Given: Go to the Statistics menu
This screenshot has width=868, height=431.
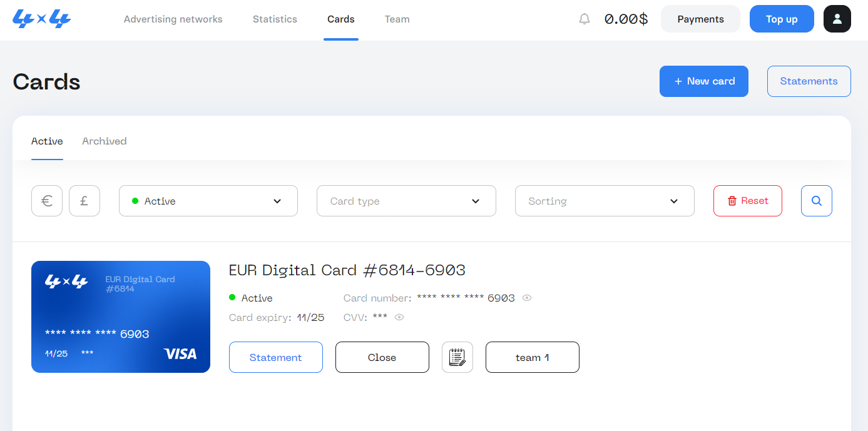Looking at the screenshot, I should [275, 19].
